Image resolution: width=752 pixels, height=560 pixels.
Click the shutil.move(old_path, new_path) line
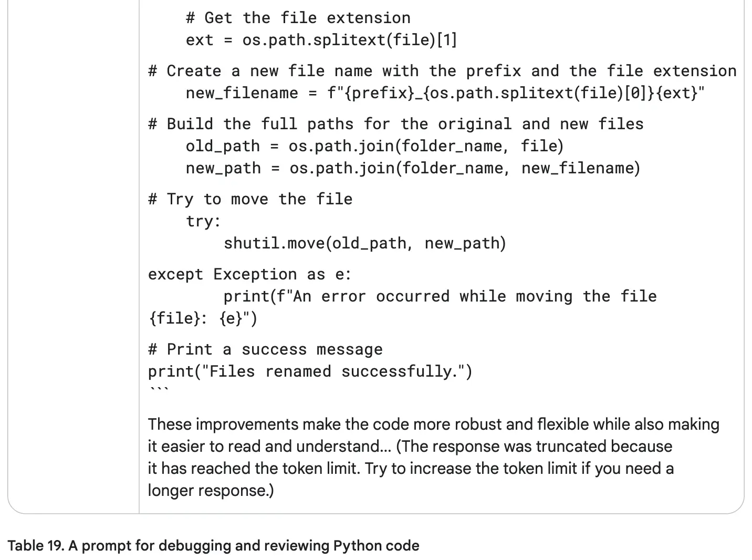click(x=364, y=243)
